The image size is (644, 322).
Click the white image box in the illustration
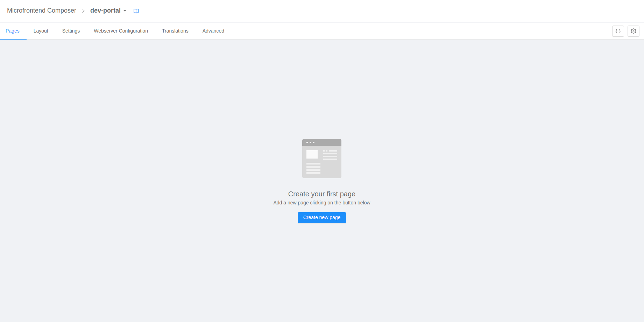(312, 154)
